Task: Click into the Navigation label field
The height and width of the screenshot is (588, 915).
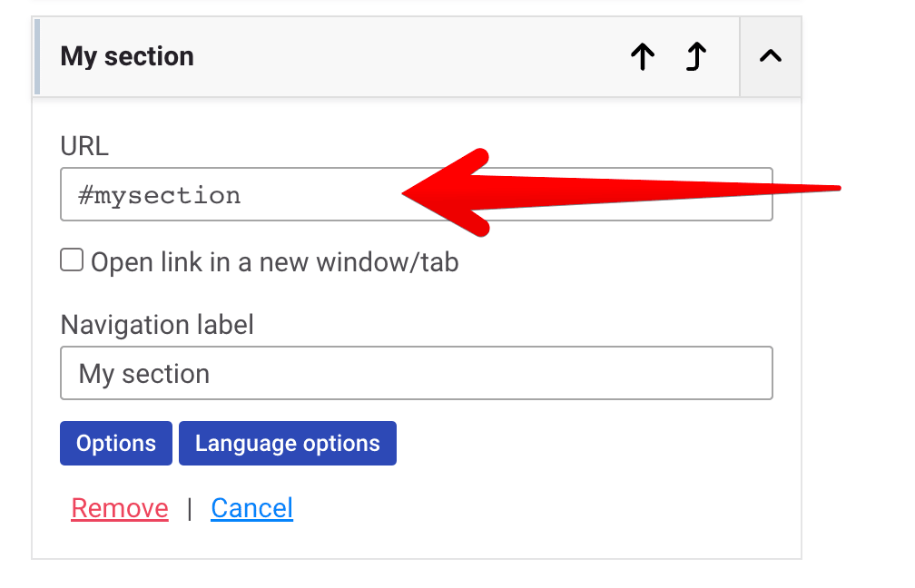Action: pyautogui.click(x=417, y=373)
